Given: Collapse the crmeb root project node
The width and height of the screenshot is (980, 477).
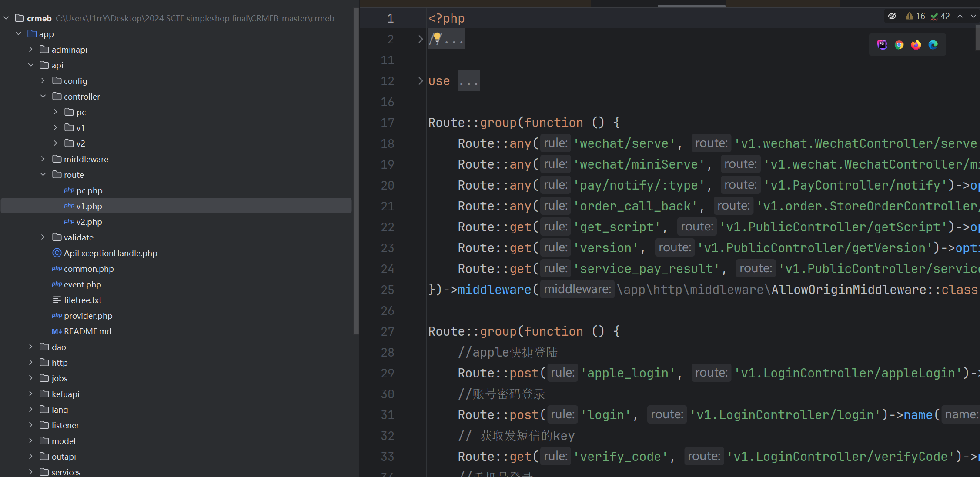Looking at the screenshot, I should click(7, 18).
